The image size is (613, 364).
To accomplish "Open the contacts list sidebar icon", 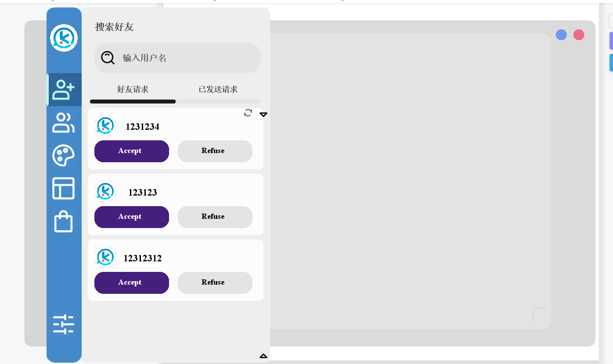I will click(64, 123).
